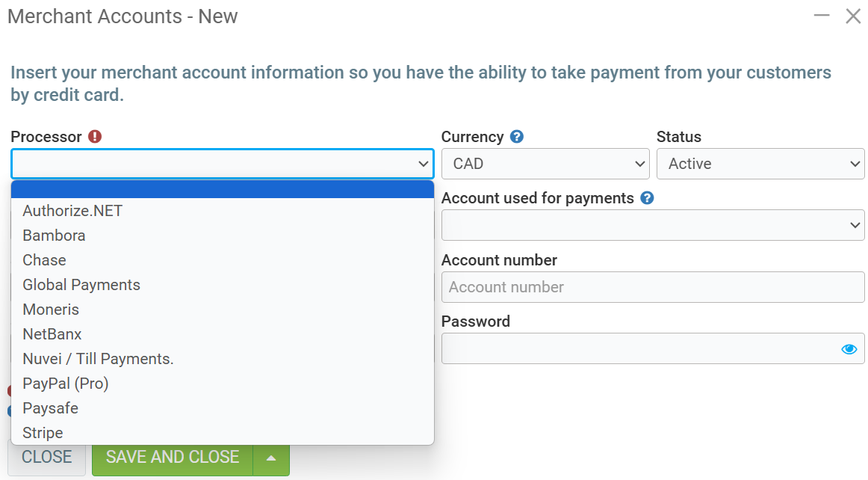This screenshot has height=480, width=868.
Task: Click the help icon beside Account used for payments
Action: [x=648, y=198]
